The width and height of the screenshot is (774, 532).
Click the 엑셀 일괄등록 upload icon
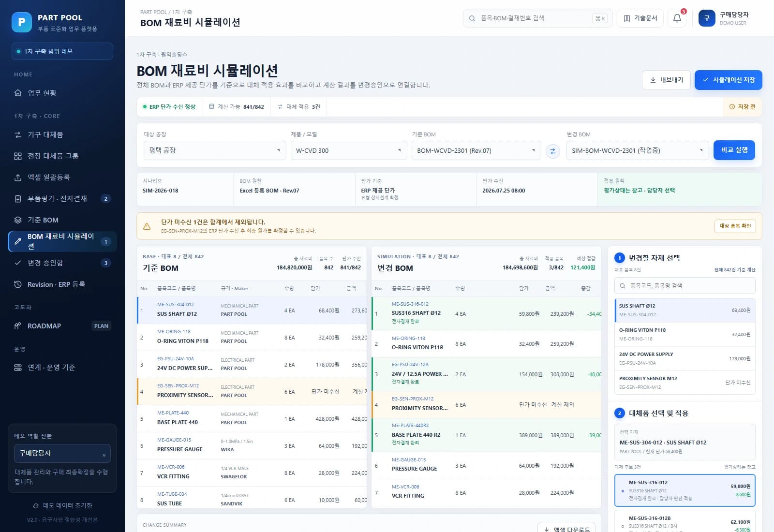pyautogui.click(x=18, y=177)
